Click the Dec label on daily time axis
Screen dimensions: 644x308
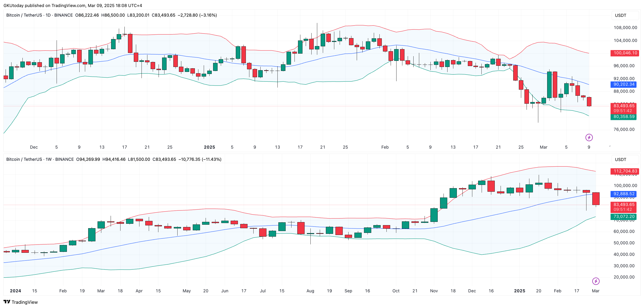(x=34, y=147)
